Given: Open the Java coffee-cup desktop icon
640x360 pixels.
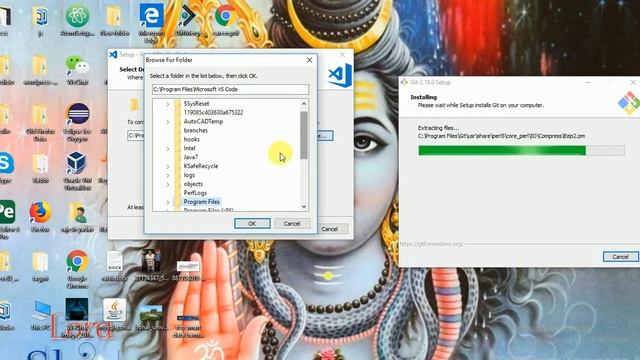Looking at the screenshot, I should coord(114,310).
